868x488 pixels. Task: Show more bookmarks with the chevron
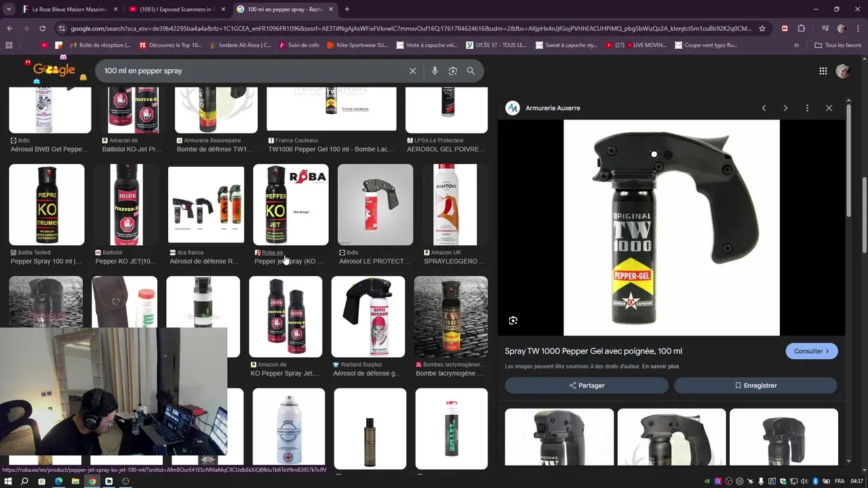(797, 45)
